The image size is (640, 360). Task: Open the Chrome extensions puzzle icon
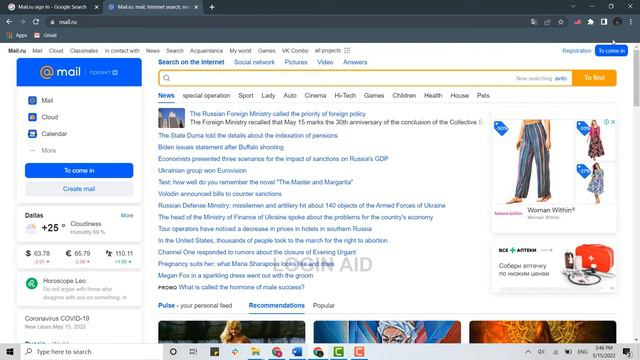click(591, 22)
